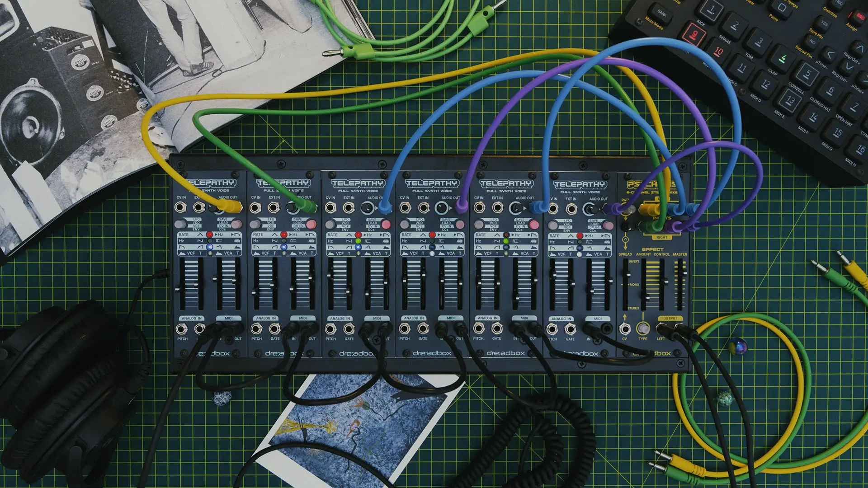Push the NO key on drum machine
The image size is (868, 488).
click(x=812, y=42)
